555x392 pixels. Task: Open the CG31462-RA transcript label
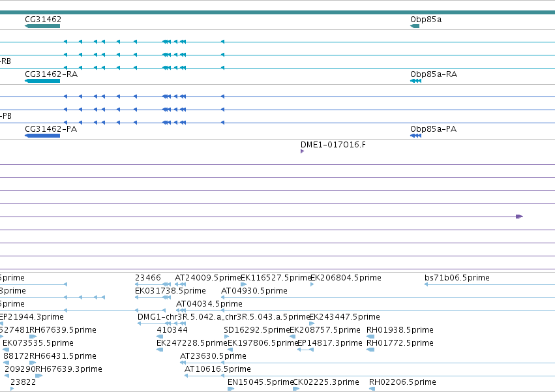click(x=51, y=74)
